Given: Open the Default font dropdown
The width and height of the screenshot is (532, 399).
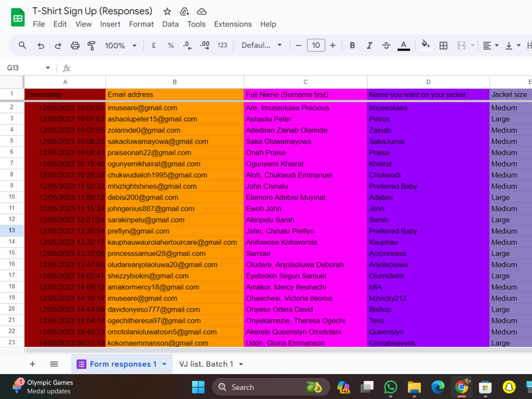Looking at the screenshot, I should pos(262,45).
